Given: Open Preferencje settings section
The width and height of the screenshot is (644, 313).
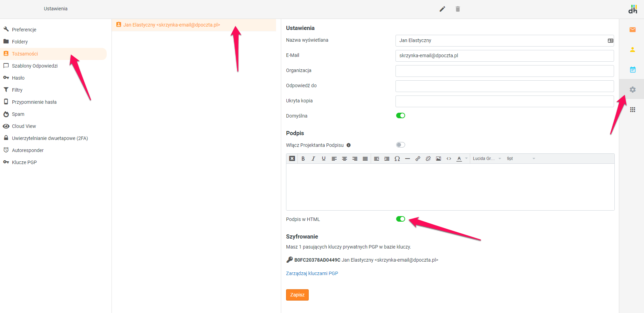Looking at the screenshot, I should [53, 30].
